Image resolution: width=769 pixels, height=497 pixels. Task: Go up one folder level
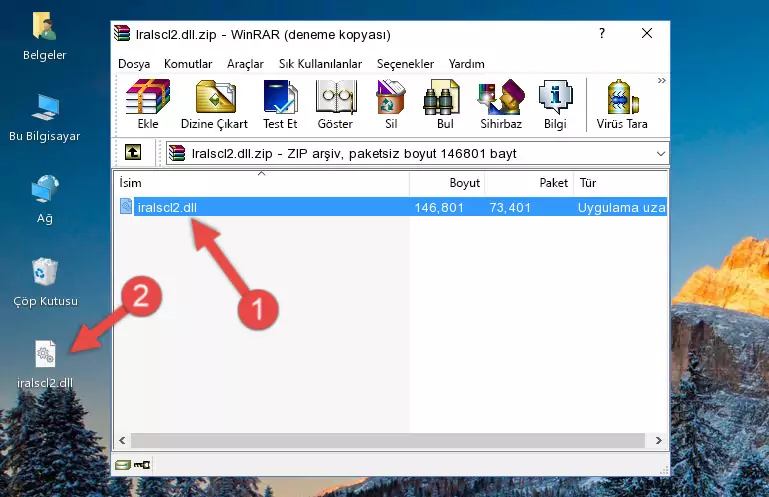(133, 153)
